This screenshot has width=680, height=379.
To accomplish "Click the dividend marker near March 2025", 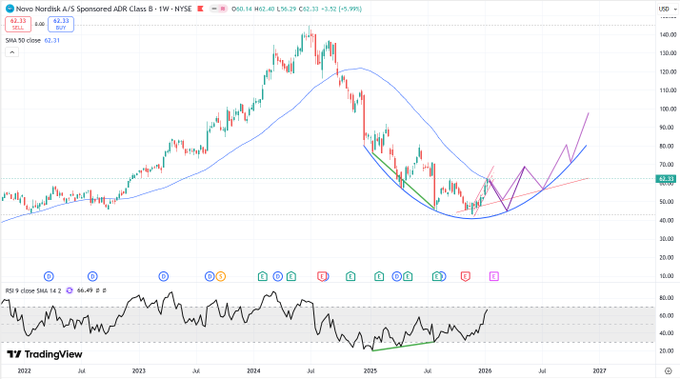I will [x=396, y=276].
